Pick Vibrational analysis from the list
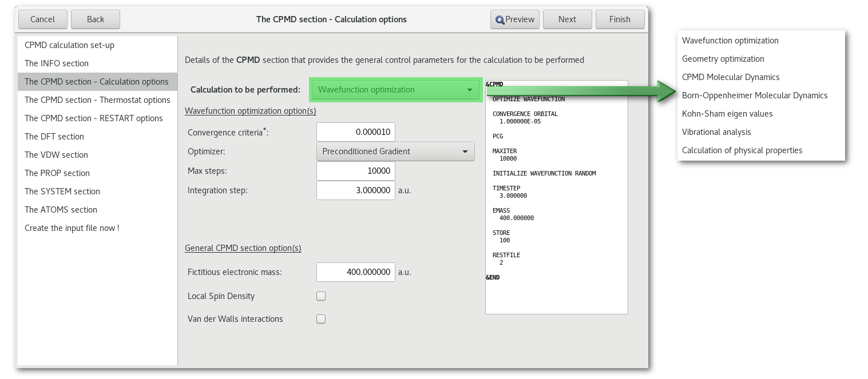This screenshot has width=868, height=379. [716, 132]
